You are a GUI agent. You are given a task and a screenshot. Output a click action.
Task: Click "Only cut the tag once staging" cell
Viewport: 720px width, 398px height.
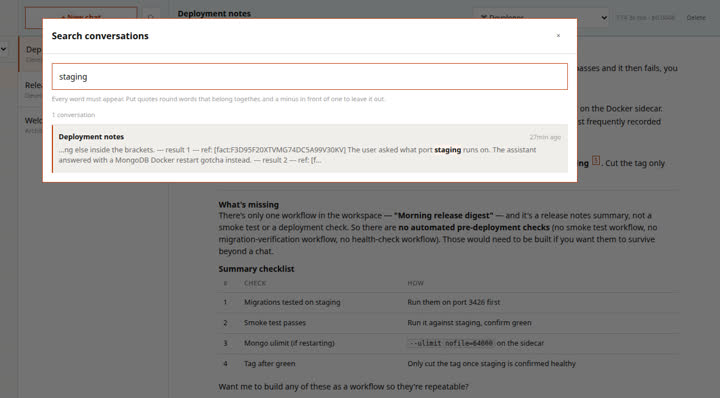491,364
